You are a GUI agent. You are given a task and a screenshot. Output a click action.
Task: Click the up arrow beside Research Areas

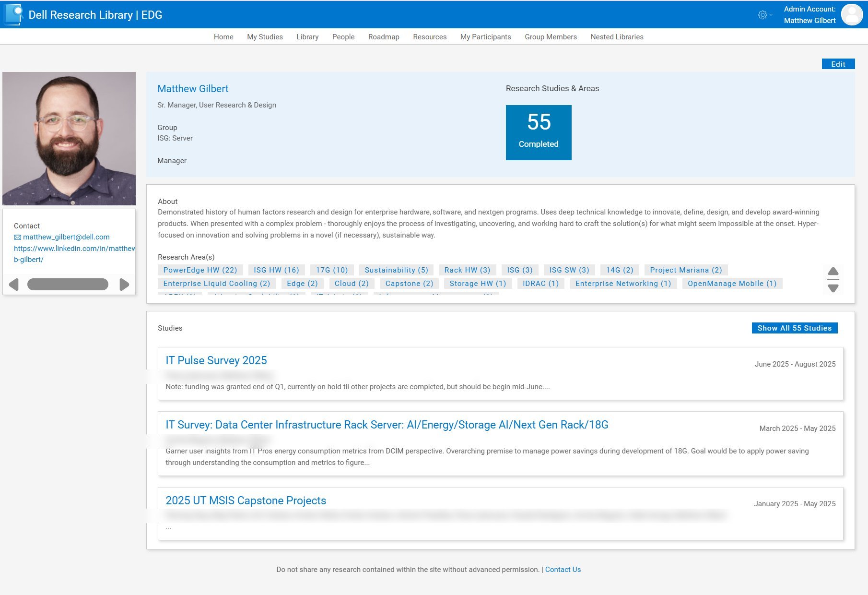pyautogui.click(x=833, y=272)
